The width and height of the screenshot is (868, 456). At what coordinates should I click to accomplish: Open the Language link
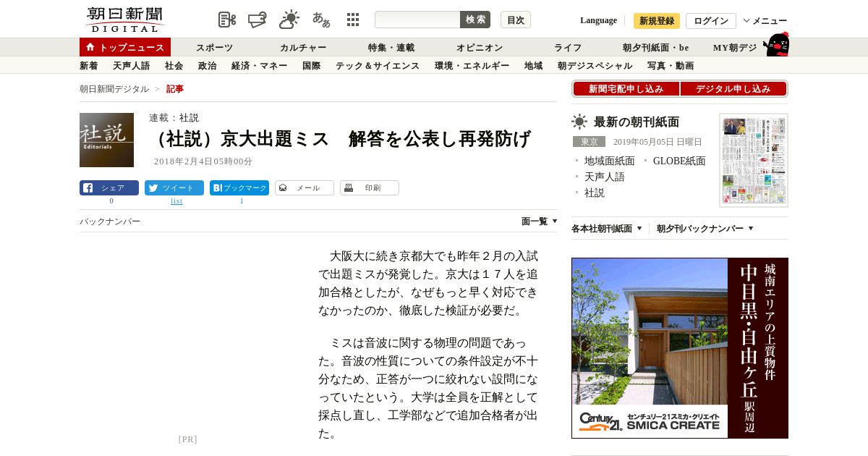[x=598, y=20]
